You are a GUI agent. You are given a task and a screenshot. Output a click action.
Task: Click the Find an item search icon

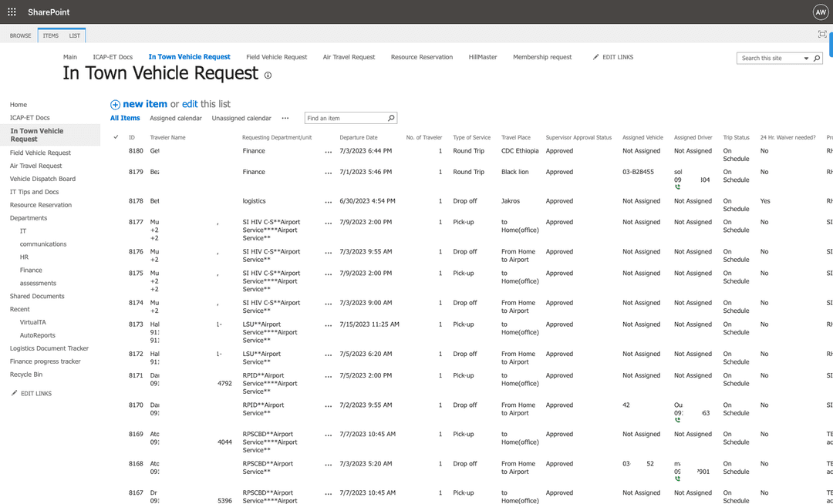[x=391, y=119]
